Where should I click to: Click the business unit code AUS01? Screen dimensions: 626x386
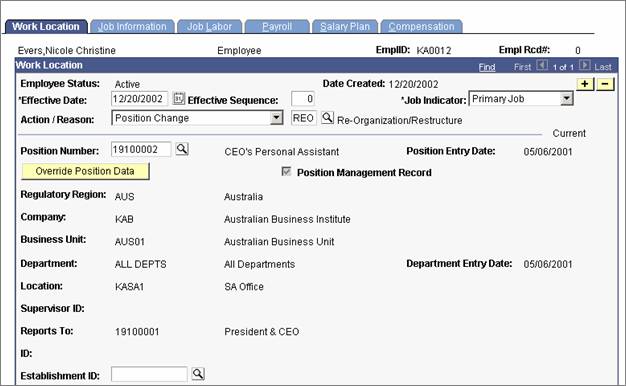pos(130,241)
